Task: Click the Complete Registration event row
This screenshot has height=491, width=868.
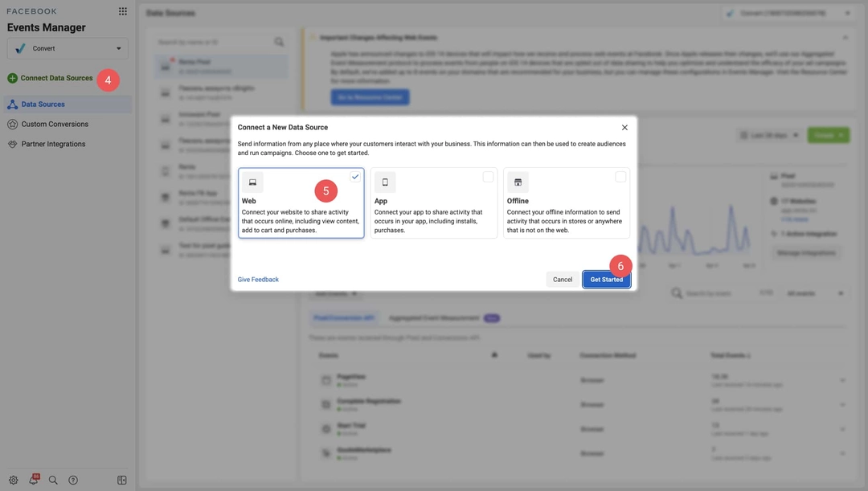Action: pos(579,405)
